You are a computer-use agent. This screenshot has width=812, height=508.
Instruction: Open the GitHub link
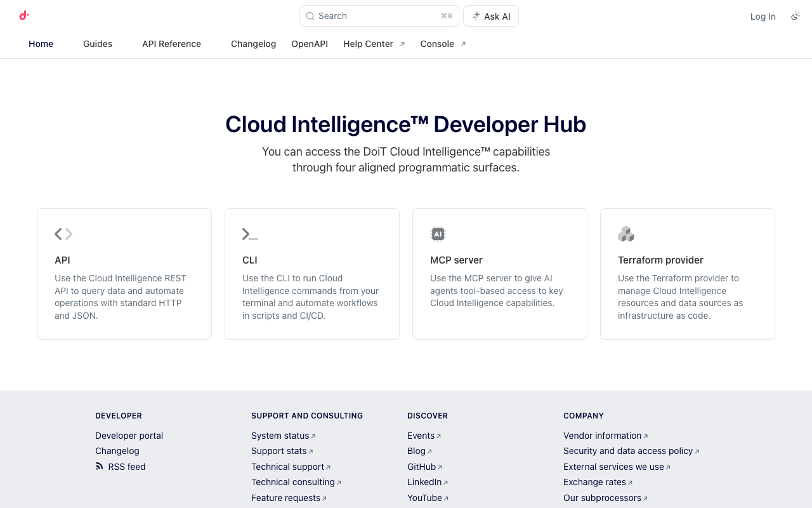point(422,467)
